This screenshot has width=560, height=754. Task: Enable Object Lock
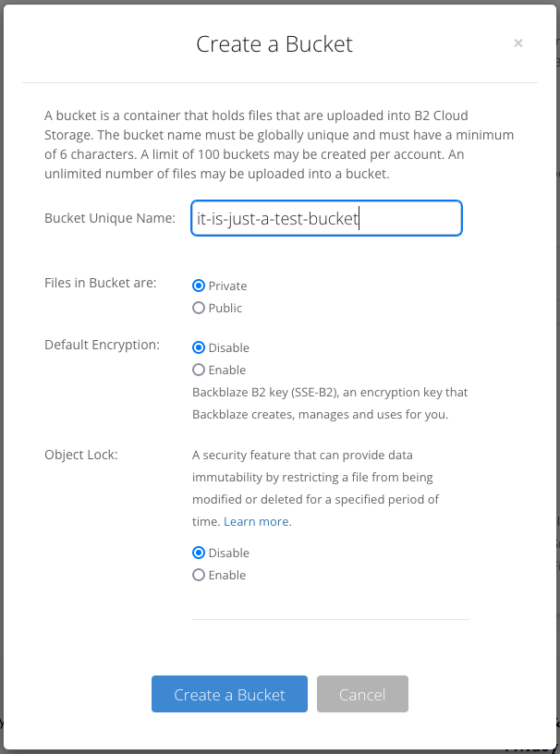[199, 575]
